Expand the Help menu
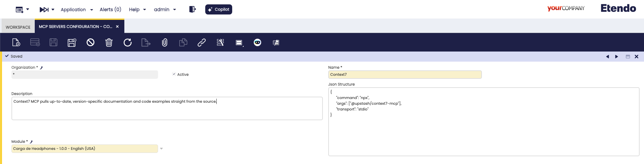Screen dimensions: 644x164 coord(137,9)
